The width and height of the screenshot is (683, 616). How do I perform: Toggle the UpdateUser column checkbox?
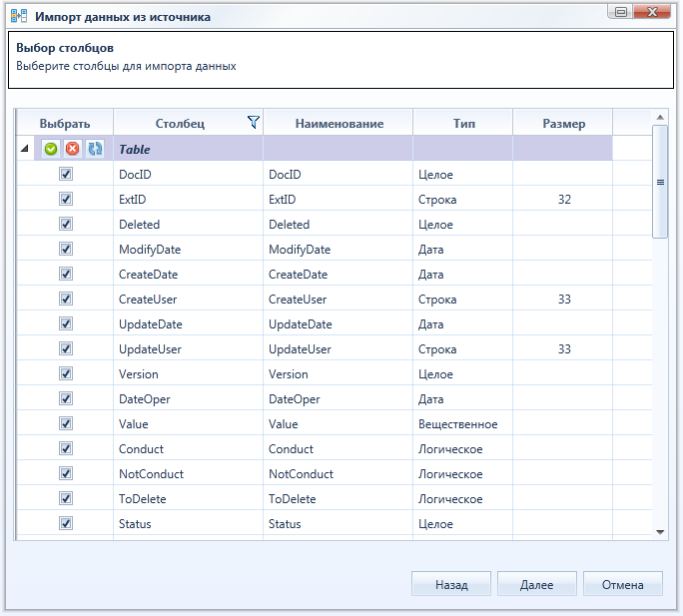click(66, 349)
